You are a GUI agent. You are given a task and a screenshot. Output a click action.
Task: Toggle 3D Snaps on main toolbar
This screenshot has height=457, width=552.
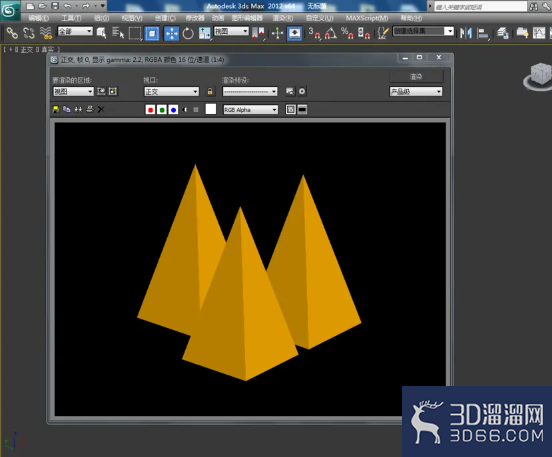point(314,33)
